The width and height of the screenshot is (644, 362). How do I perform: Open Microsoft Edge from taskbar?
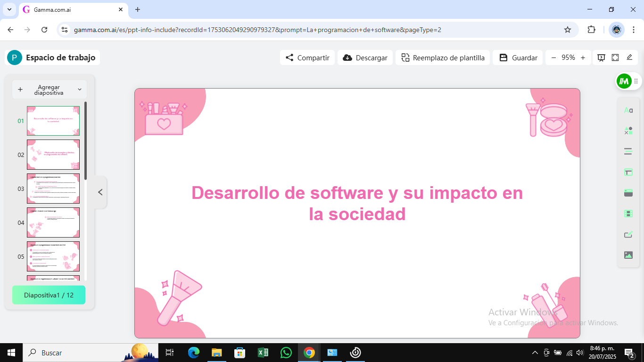click(193, 353)
